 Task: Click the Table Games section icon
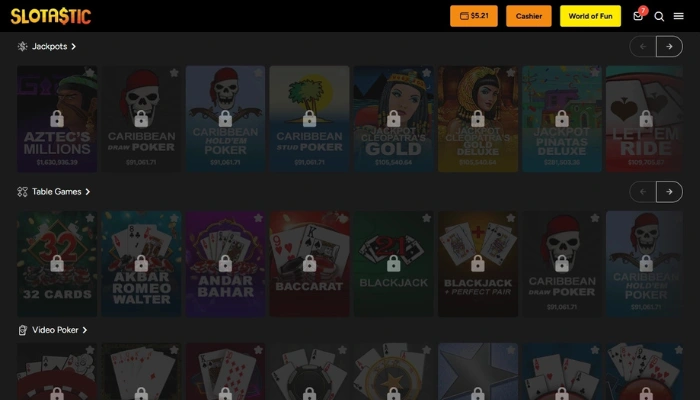22,192
